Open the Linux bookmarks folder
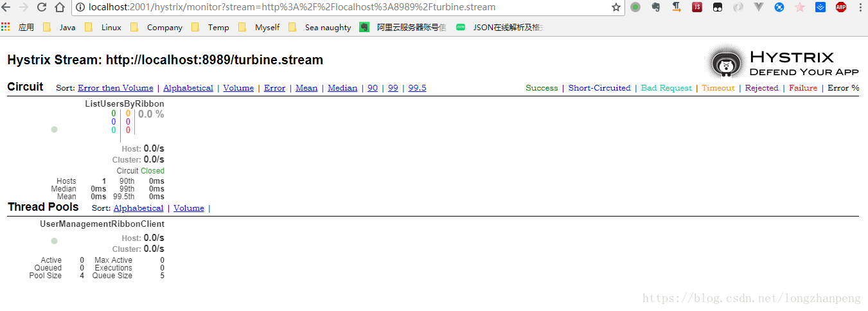The width and height of the screenshot is (868, 311). pos(103,27)
